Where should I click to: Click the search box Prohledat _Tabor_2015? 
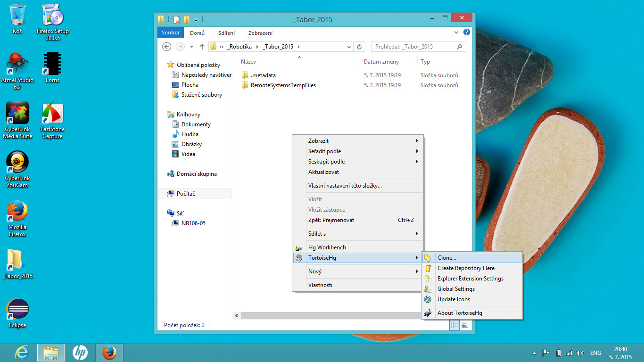click(415, 47)
